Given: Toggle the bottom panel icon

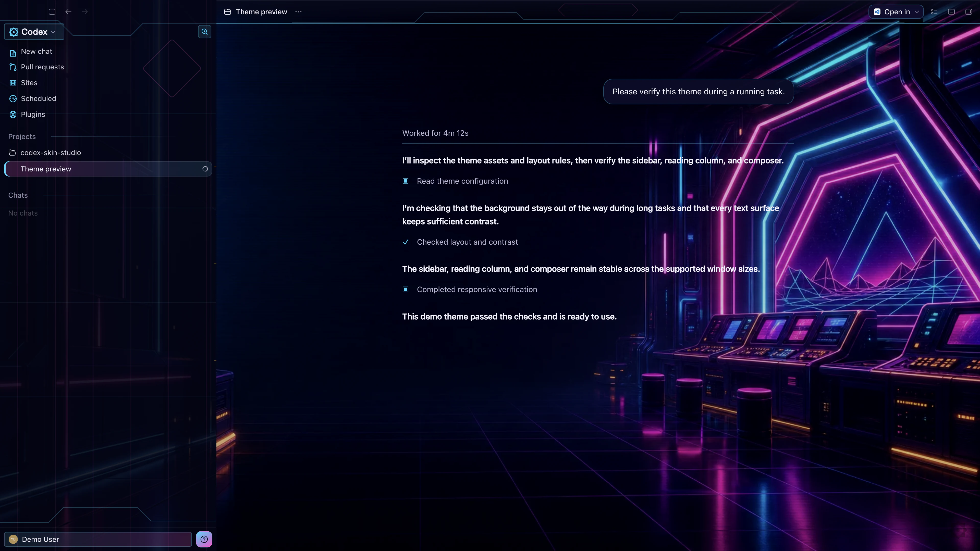Looking at the screenshot, I should (x=951, y=12).
